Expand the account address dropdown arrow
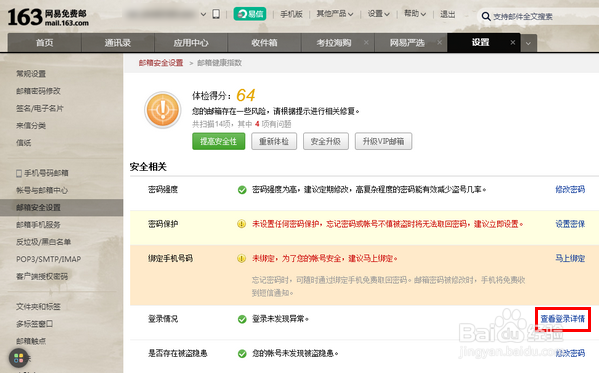599x373 pixels. coord(203,15)
